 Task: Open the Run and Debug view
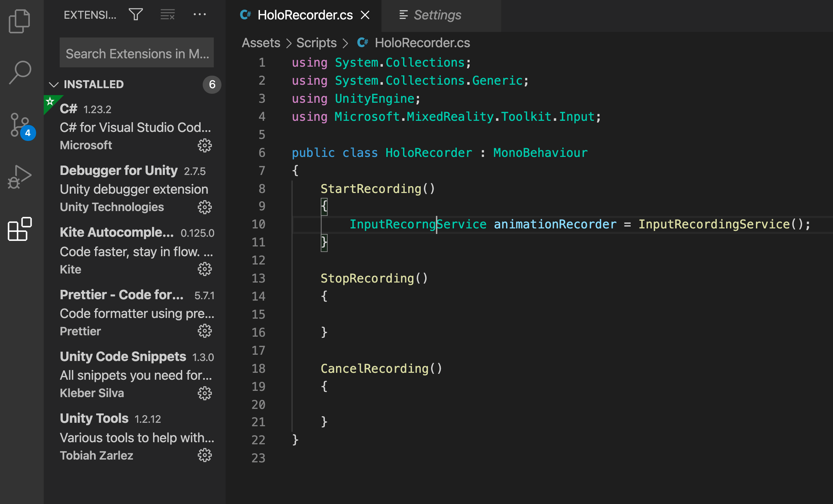pos(19,177)
